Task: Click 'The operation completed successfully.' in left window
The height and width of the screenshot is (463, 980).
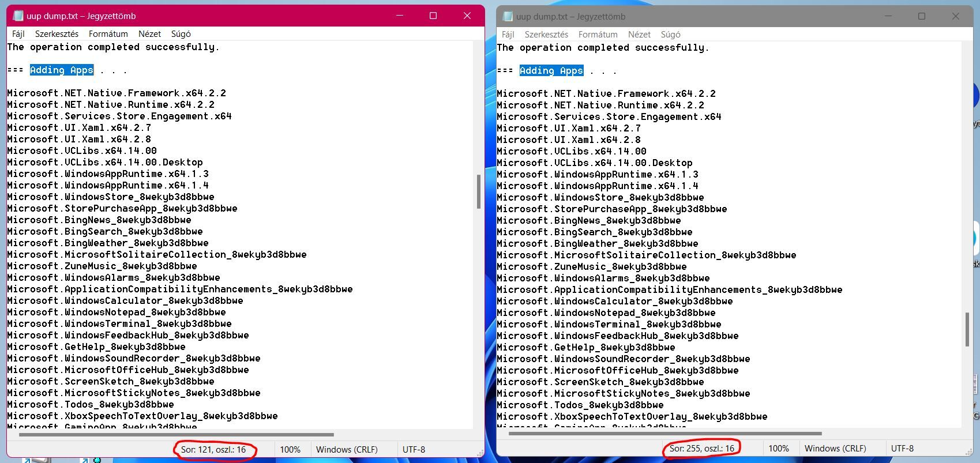Action: (114, 47)
